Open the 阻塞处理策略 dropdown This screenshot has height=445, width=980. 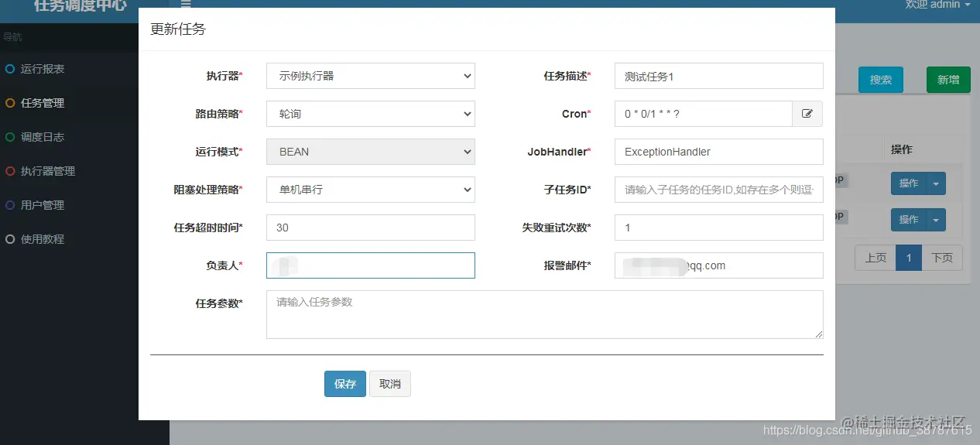(371, 190)
